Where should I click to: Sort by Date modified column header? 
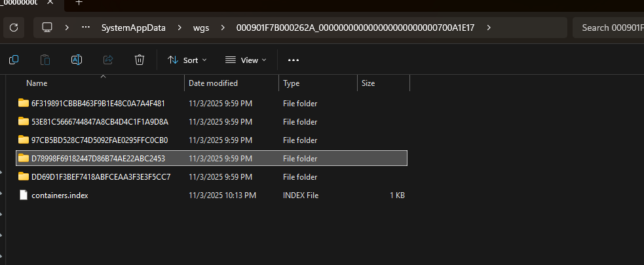pyautogui.click(x=213, y=83)
